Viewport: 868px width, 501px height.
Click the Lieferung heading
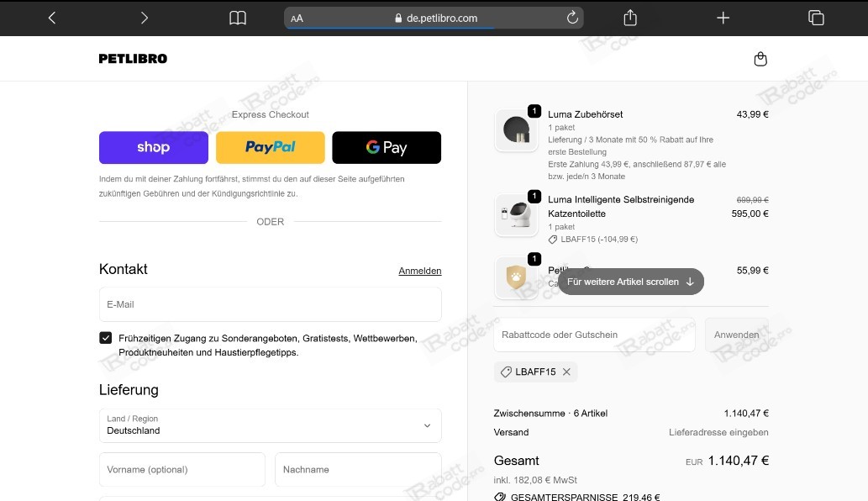pos(129,390)
